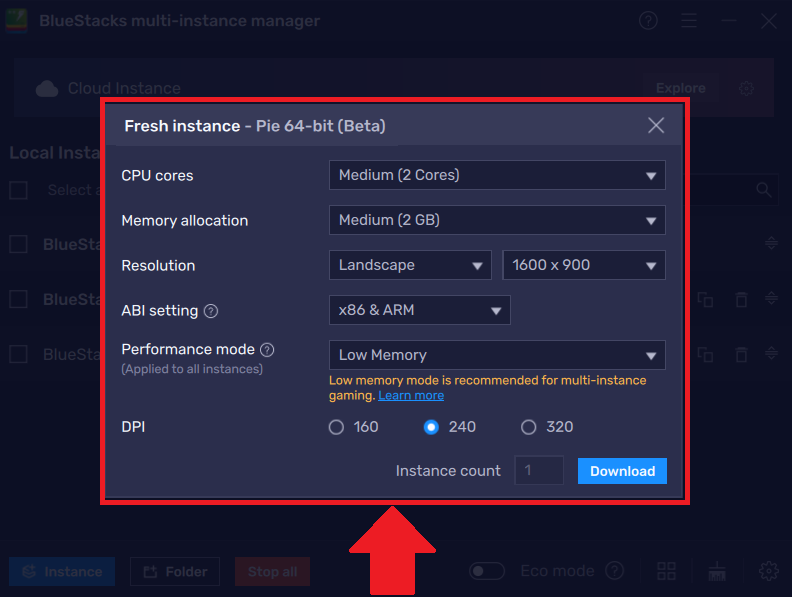This screenshot has height=597, width=792.
Task: Open Cloud Instance settings gear icon
Action: (x=746, y=89)
